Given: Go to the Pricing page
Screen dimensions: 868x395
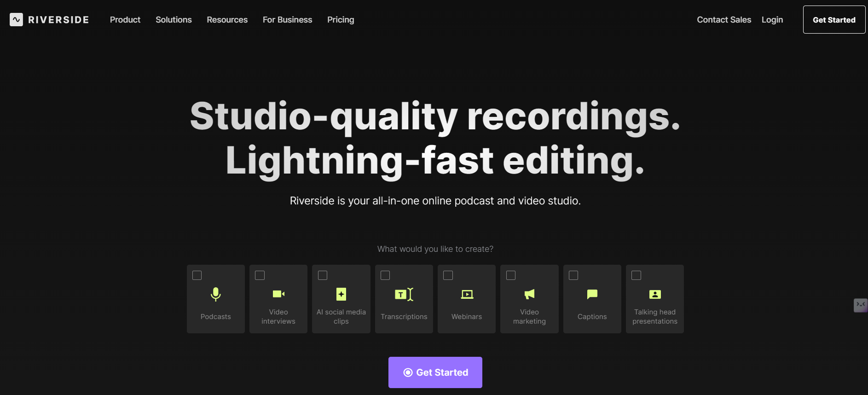Looking at the screenshot, I should point(341,20).
